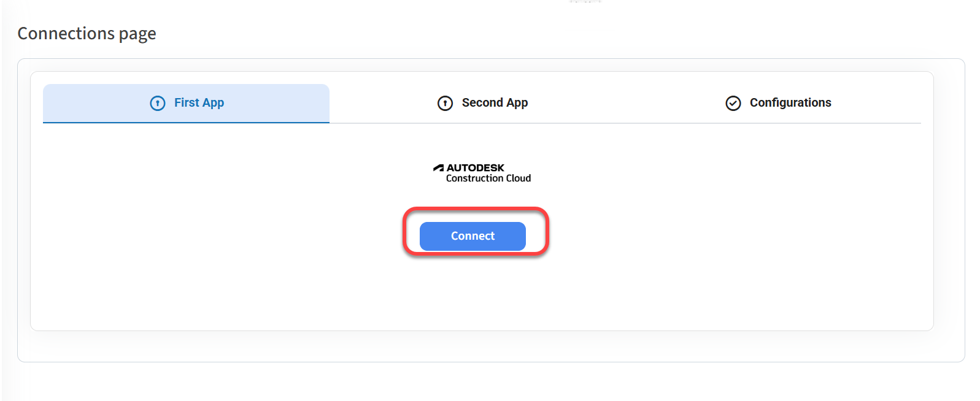Select the Second App text label
Viewport: 980px width, 401px height.
[495, 102]
